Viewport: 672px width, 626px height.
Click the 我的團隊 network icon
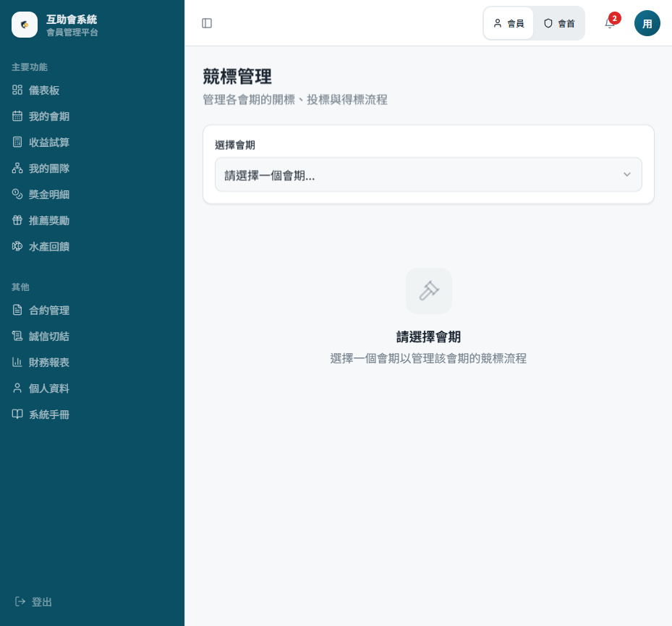[x=17, y=168]
